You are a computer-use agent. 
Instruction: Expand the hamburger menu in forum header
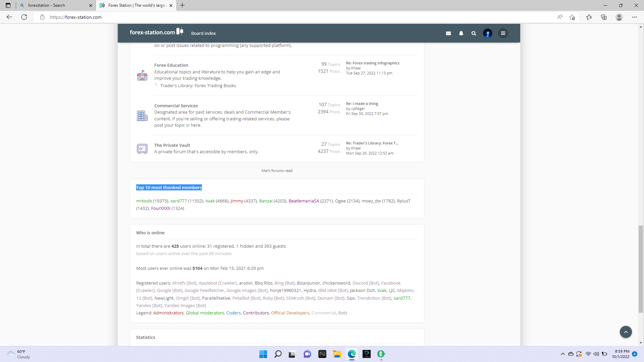pos(503,33)
